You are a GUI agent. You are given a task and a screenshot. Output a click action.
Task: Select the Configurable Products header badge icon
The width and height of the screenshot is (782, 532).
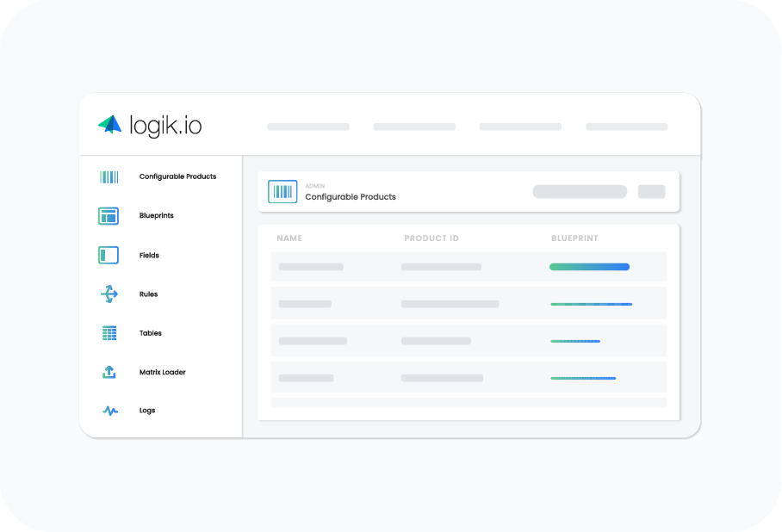pos(282,191)
